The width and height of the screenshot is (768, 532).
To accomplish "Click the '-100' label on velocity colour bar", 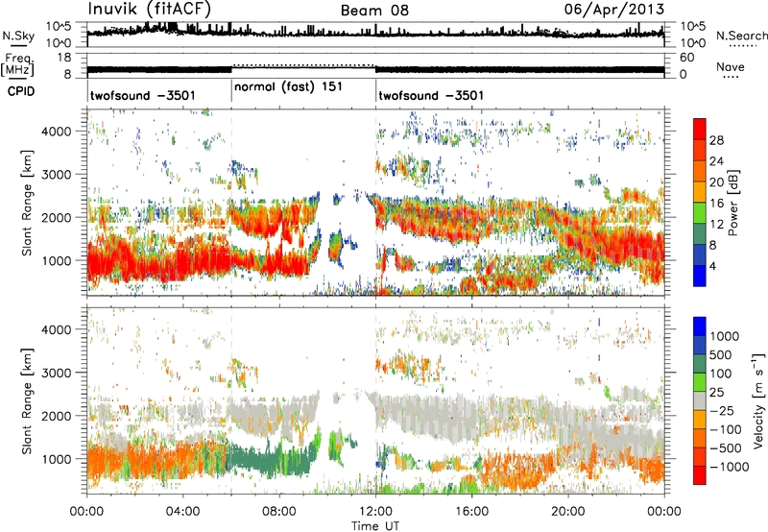I will (x=726, y=429).
